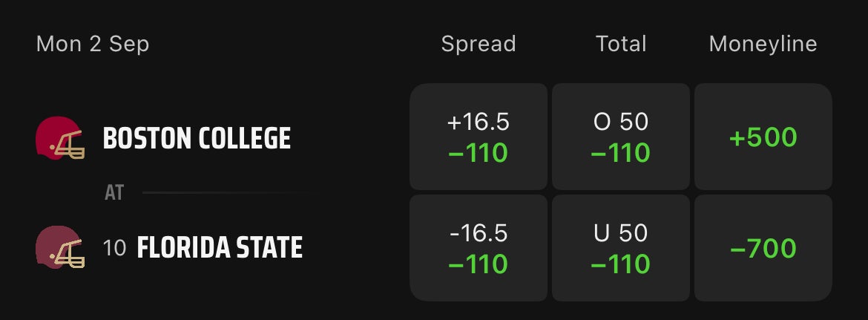Select Boston College +16.5 spread bet
The height and width of the screenshot is (320, 868).
click(x=479, y=137)
